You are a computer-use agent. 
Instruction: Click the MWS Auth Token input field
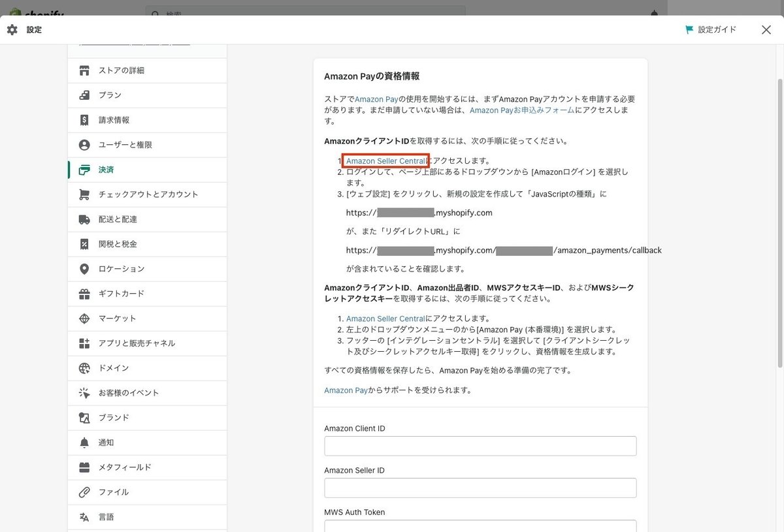tap(480, 525)
